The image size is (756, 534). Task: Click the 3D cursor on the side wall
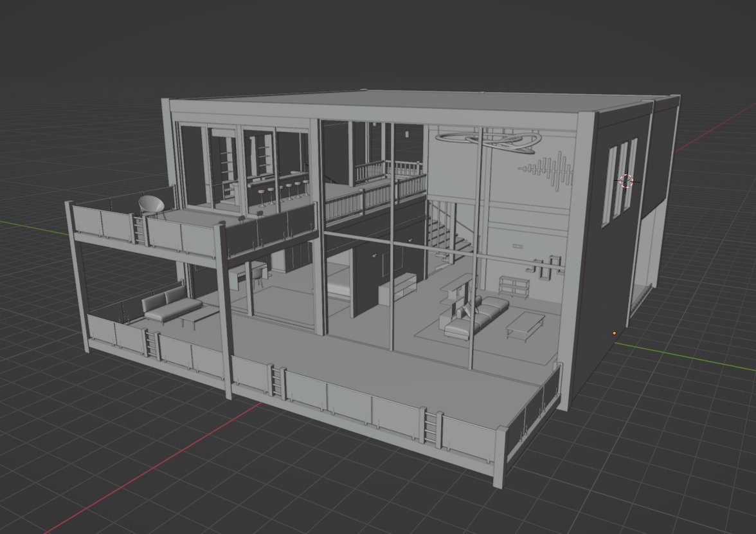(x=626, y=181)
